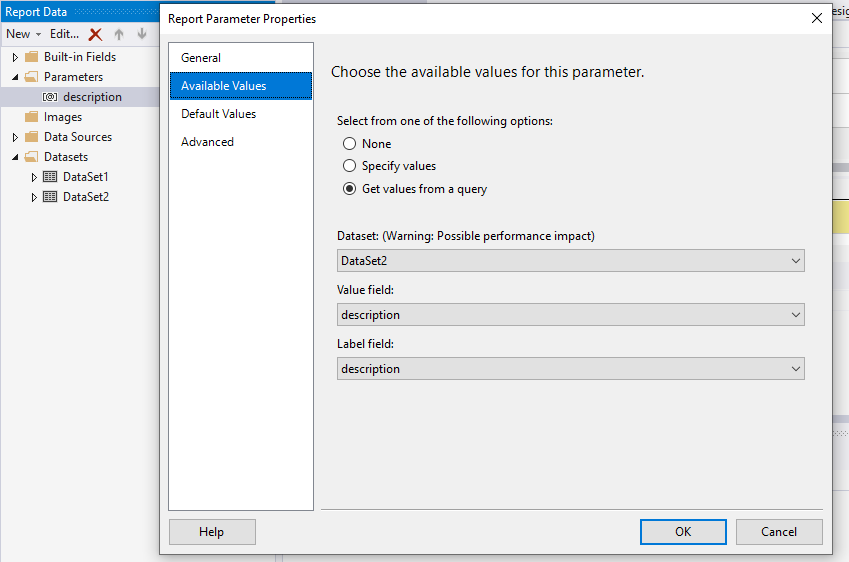Select the Available Values page

click(241, 86)
